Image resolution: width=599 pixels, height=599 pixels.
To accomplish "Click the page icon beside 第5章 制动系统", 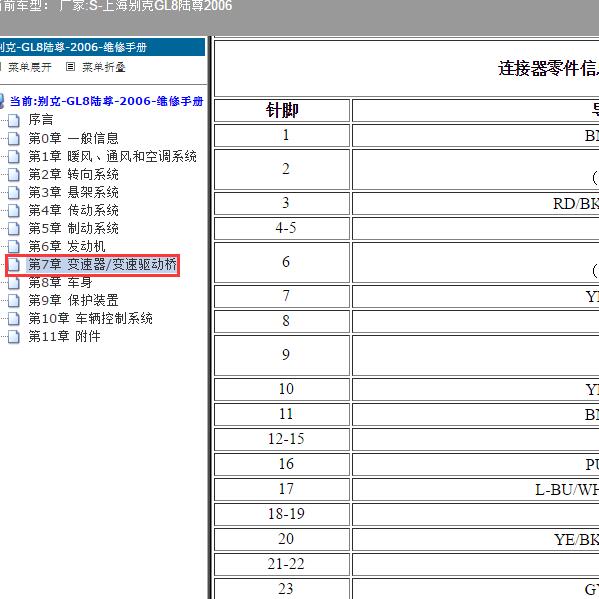I will (x=14, y=228).
